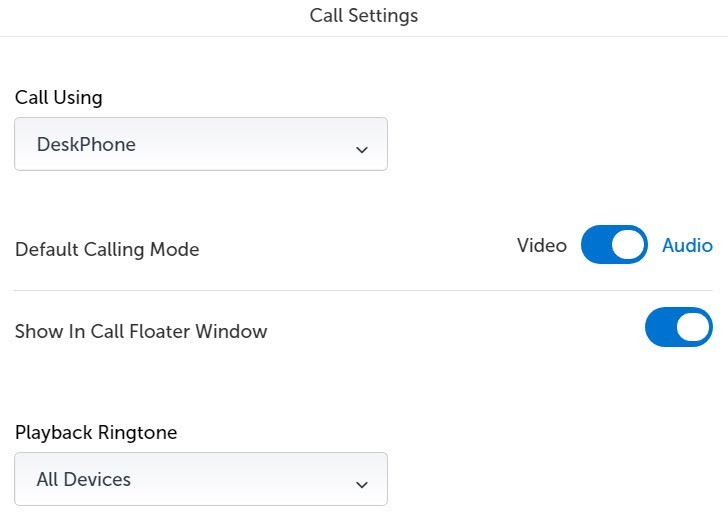Click the white knob of calling mode switch
728x518 pixels.
pyautogui.click(x=628, y=245)
